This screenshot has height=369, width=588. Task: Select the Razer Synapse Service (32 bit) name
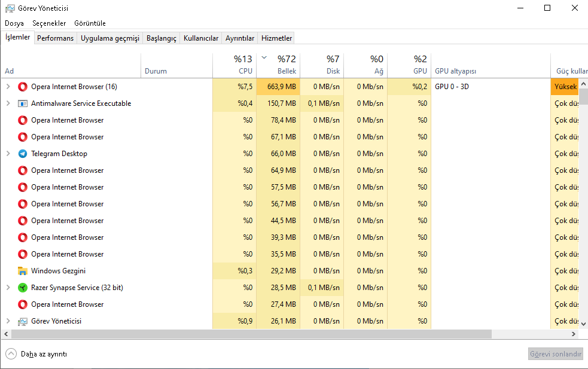pyautogui.click(x=77, y=288)
